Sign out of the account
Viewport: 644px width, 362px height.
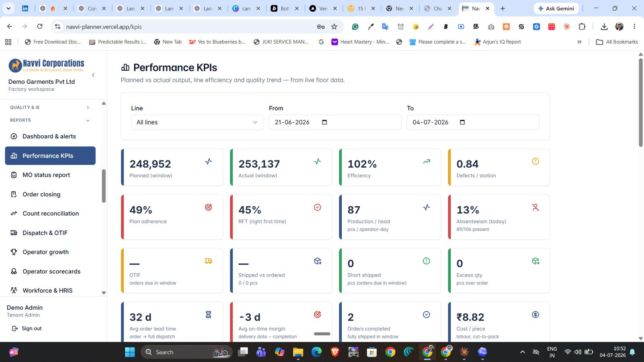click(27, 329)
